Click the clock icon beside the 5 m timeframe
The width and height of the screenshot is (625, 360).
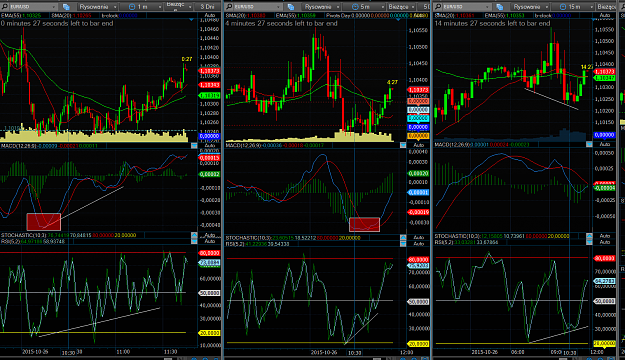[355, 7]
